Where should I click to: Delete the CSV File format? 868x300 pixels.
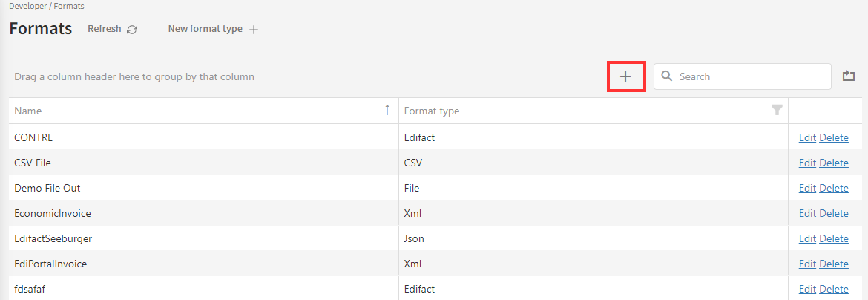point(834,163)
